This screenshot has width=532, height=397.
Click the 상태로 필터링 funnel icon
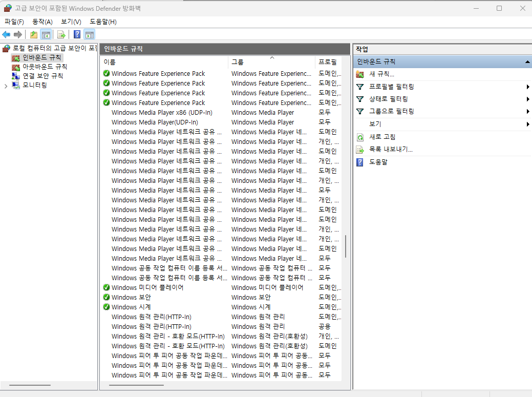click(360, 99)
